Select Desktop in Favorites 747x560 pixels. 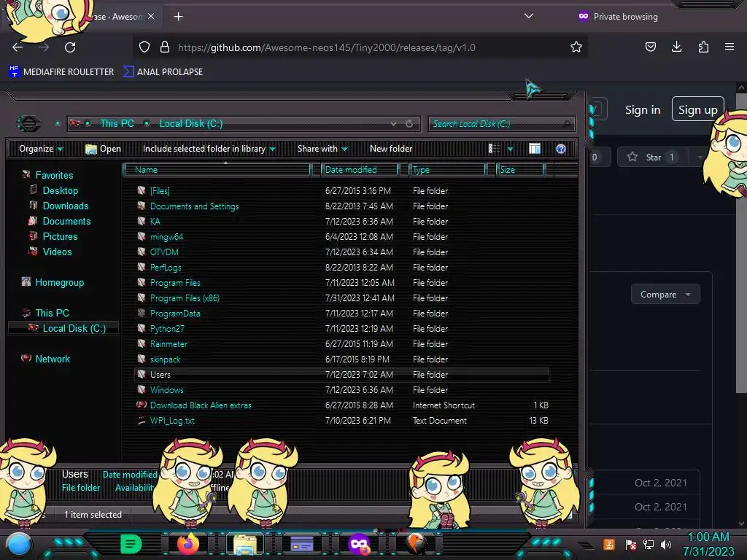(60, 190)
